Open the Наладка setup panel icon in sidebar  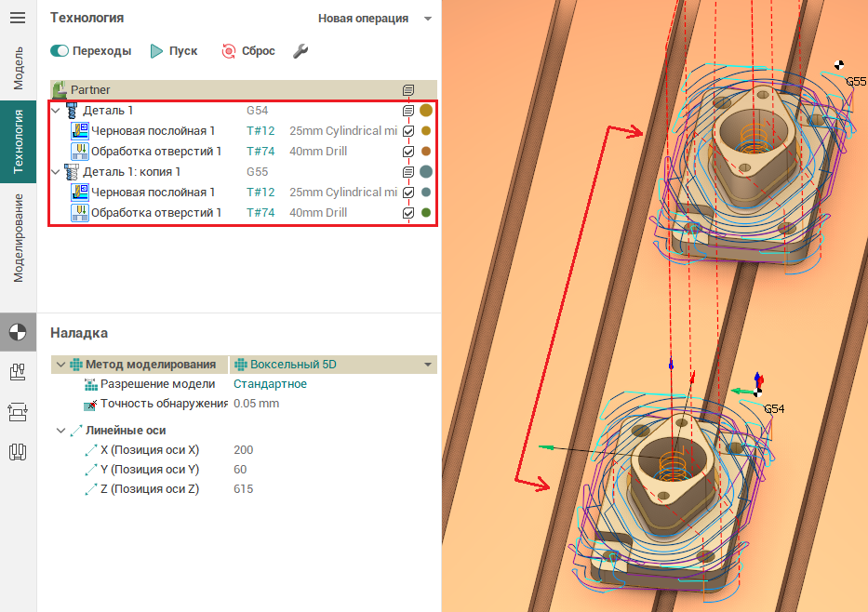pyautogui.click(x=18, y=332)
